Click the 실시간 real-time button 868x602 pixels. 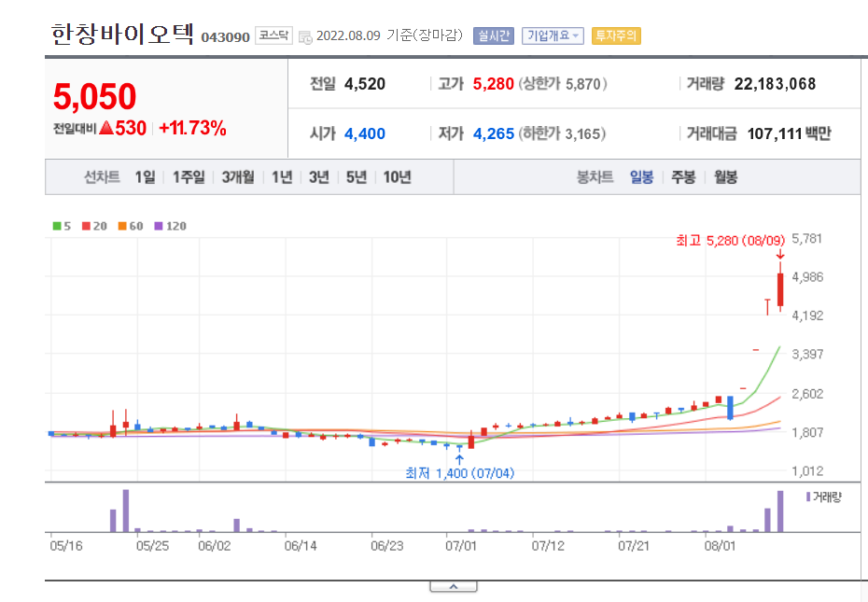[493, 36]
